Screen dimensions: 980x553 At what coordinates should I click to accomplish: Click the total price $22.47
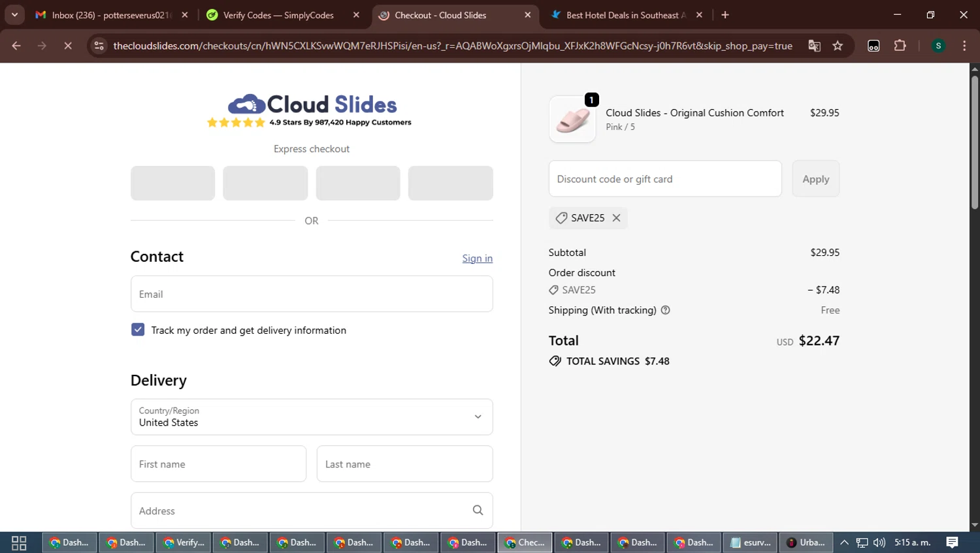pyautogui.click(x=819, y=341)
